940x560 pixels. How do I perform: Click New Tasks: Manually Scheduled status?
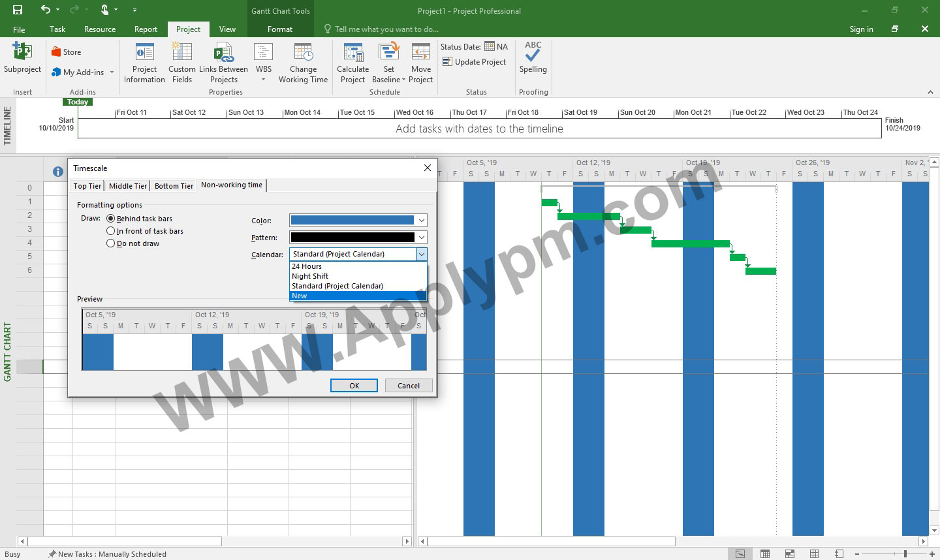tap(107, 554)
